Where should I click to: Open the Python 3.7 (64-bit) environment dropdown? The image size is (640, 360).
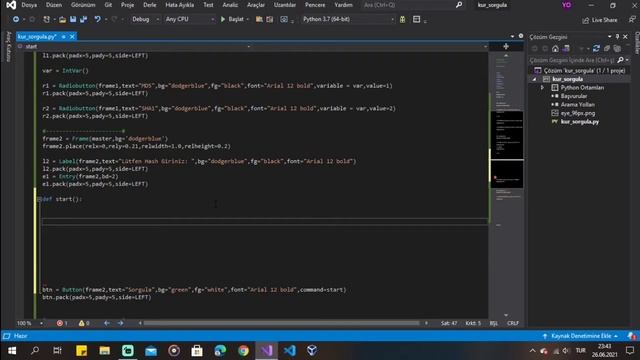(348, 19)
